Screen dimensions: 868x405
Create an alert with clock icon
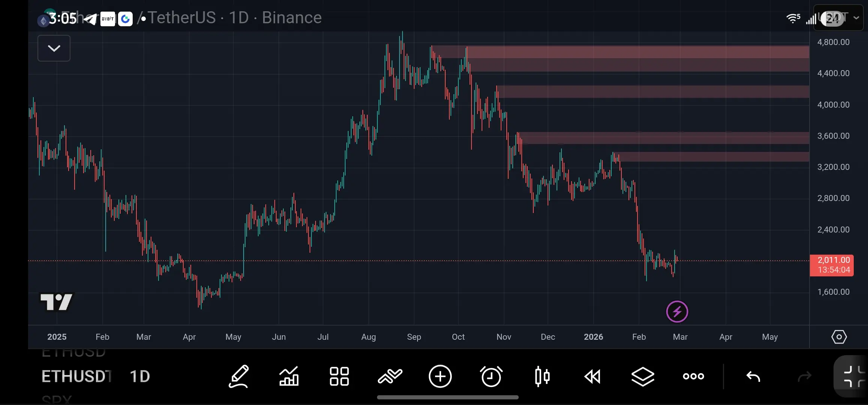(x=491, y=376)
